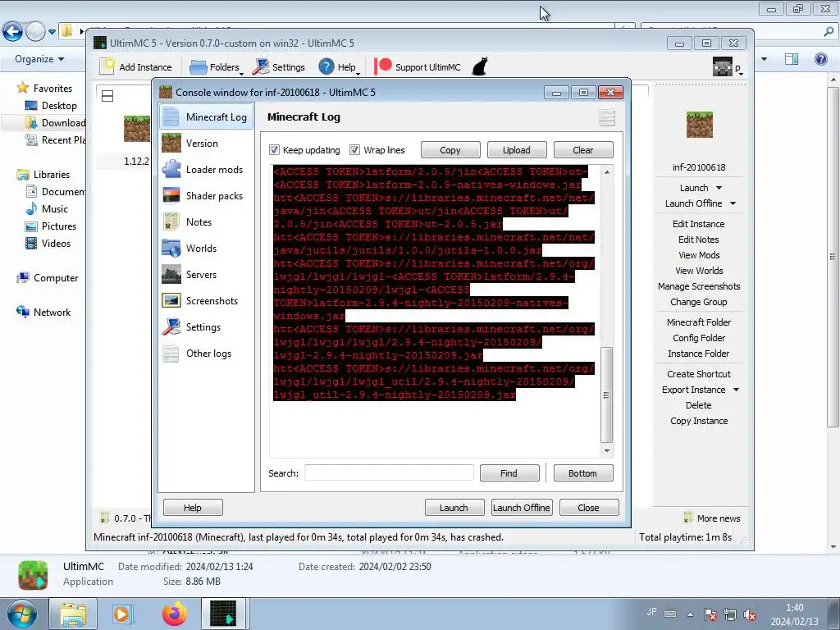The width and height of the screenshot is (840, 630).
Task: Click the log scrollbar down arrow
Action: [607, 450]
